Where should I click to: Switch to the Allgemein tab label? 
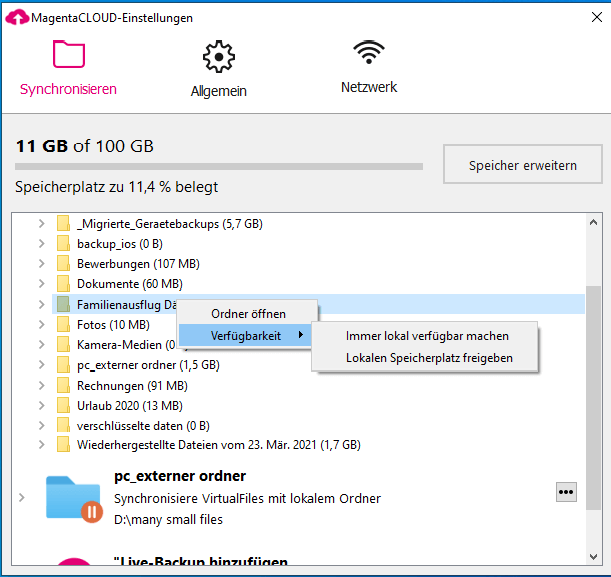(218, 91)
